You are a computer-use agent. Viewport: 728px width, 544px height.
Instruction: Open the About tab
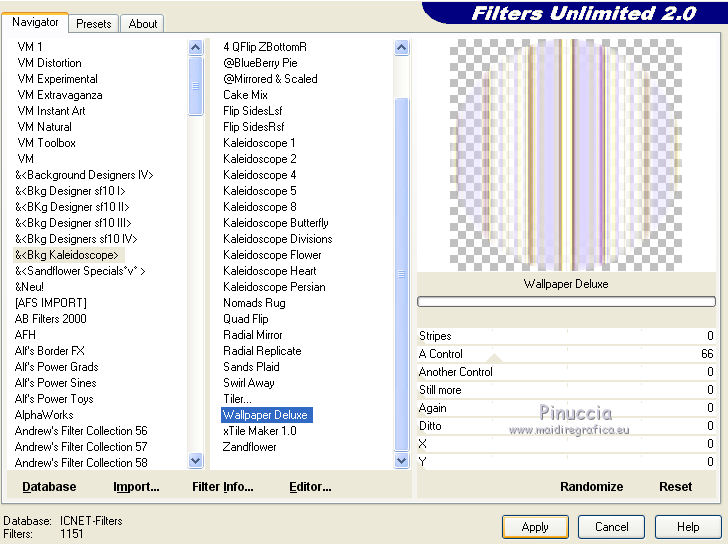tap(143, 24)
